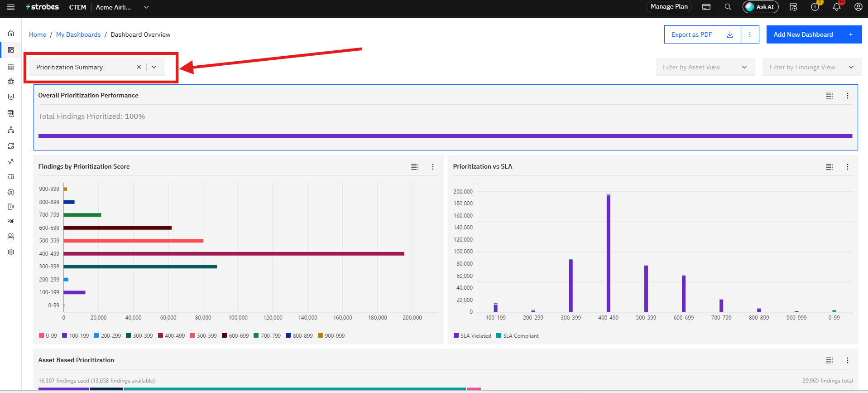Open list view icon on Findings by Prioritization Score
Viewport: 868px width, 393px height.
415,167
